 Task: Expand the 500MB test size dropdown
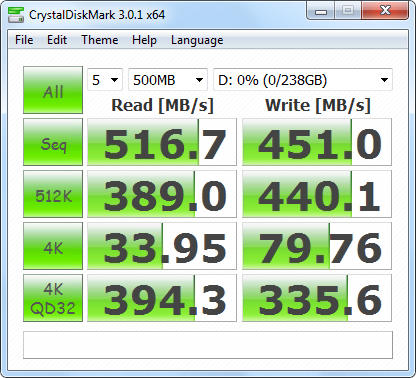[168, 80]
